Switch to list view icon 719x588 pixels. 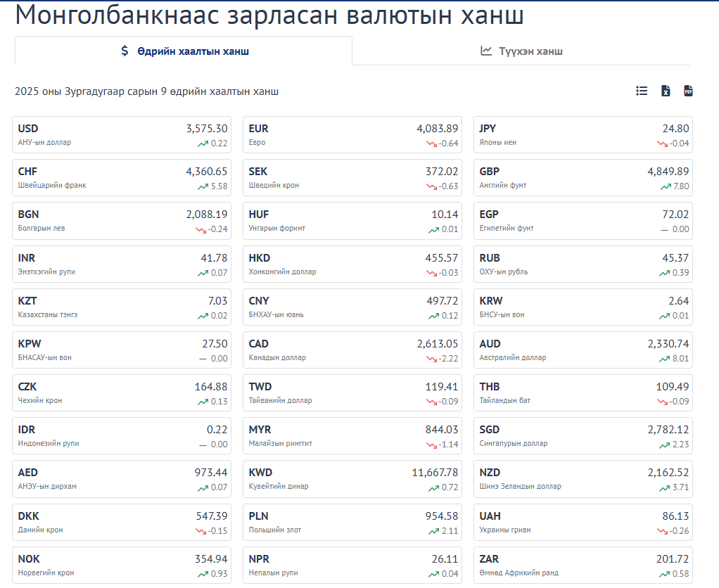[x=642, y=91]
